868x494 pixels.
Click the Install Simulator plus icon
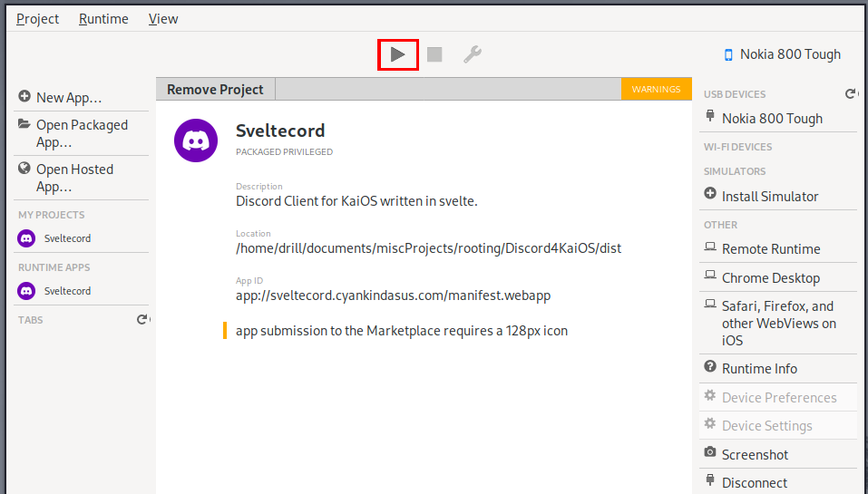point(710,193)
